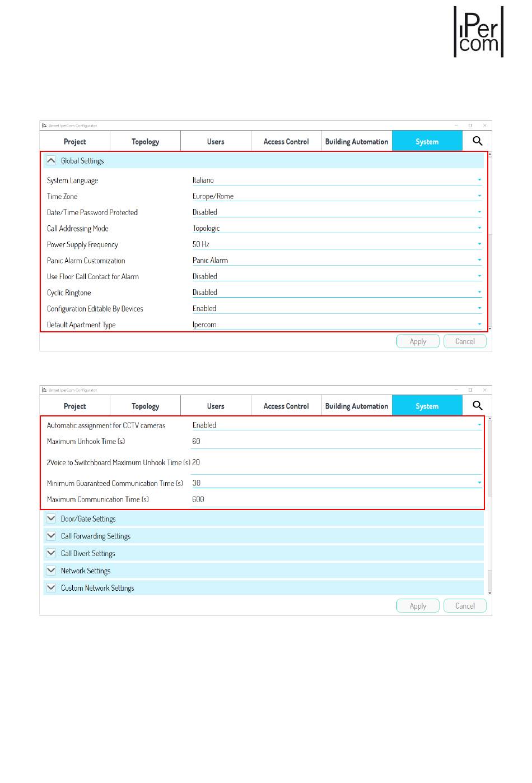Open Date/Time Password Protected dropdown
The image size is (532, 783).
pyautogui.click(x=337, y=212)
